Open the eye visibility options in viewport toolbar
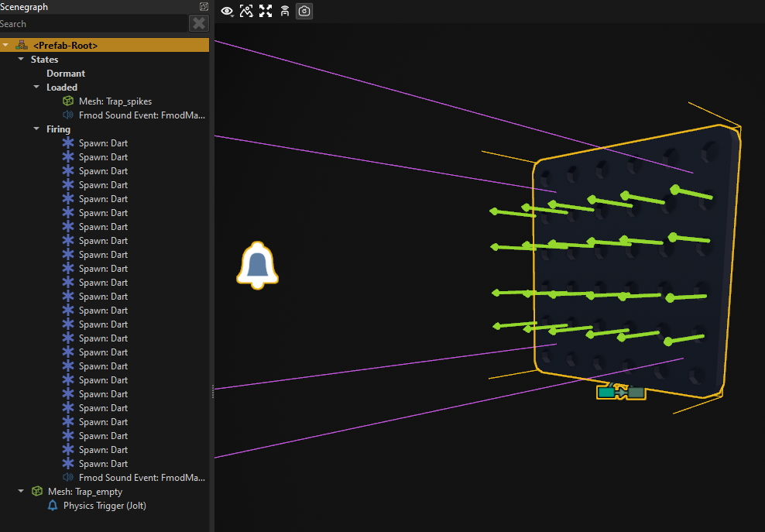 pyautogui.click(x=227, y=11)
